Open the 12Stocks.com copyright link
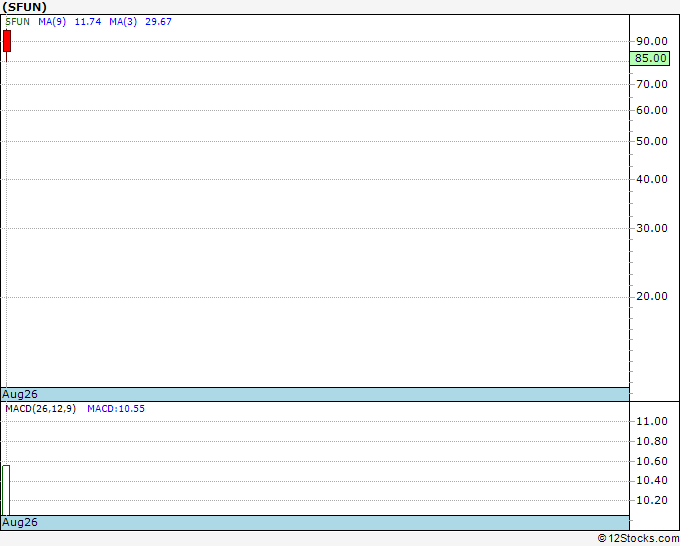This screenshot has height=546, width=680. pos(638,538)
